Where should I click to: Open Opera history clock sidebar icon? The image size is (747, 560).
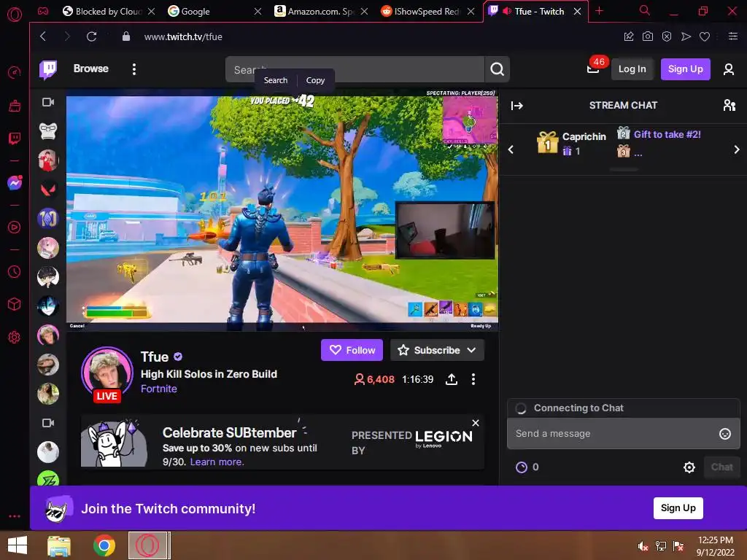point(15,272)
